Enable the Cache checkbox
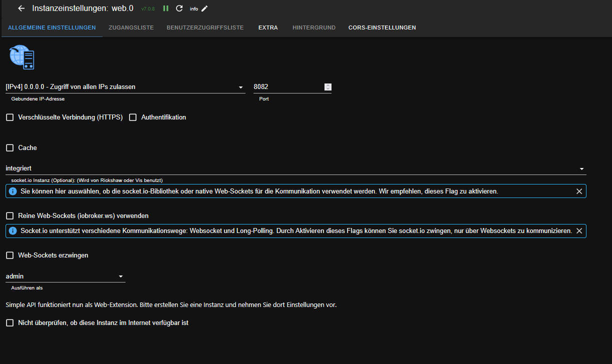 9,148
